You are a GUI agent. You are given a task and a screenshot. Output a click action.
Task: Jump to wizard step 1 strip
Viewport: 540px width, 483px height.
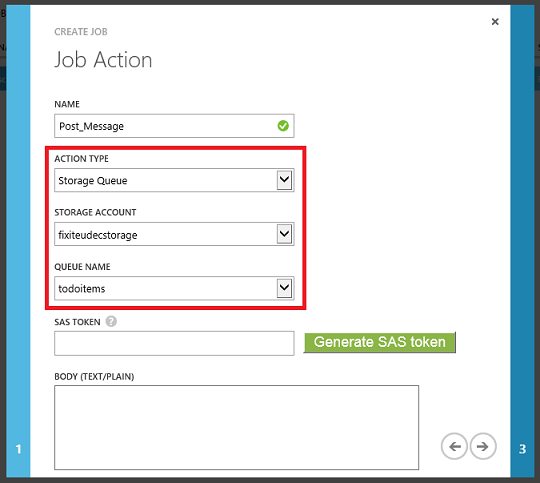pyautogui.click(x=18, y=241)
